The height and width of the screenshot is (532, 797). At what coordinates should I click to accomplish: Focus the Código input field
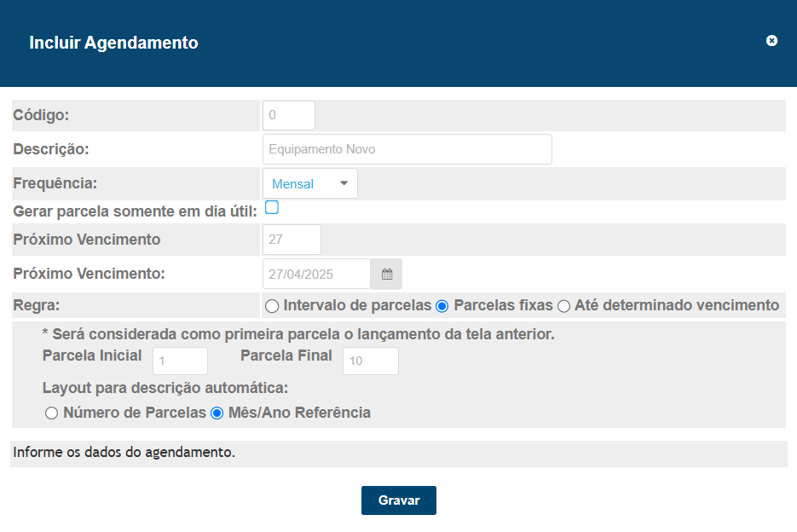coord(288,115)
